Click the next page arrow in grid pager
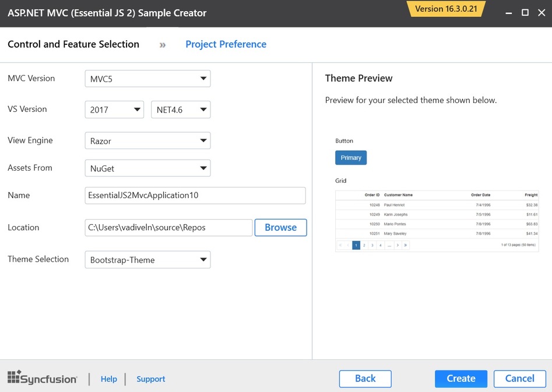This screenshot has width=552, height=392. pyautogui.click(x=398, y=245)
